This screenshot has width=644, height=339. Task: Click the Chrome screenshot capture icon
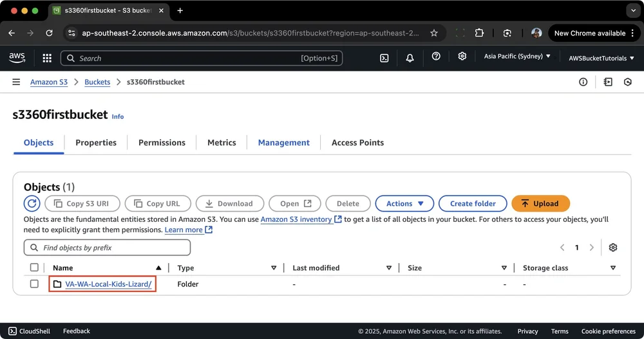[x=507, y=33]
